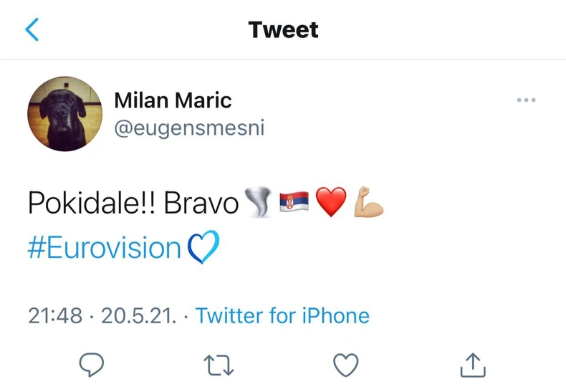The image size is (566, 392).
Task: Reply to Milan Maric's tweet
Action: [91, 365]
